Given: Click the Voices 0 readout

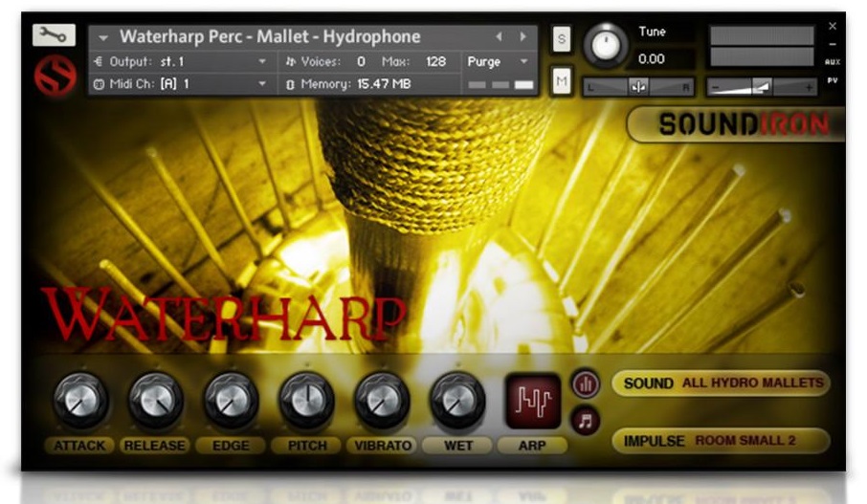Looking at the screenshot, I should point(325,61).
